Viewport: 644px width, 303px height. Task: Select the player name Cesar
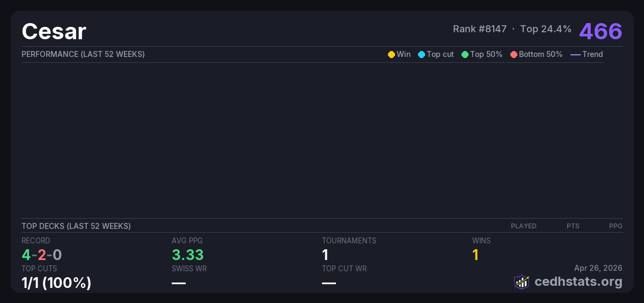54,32
